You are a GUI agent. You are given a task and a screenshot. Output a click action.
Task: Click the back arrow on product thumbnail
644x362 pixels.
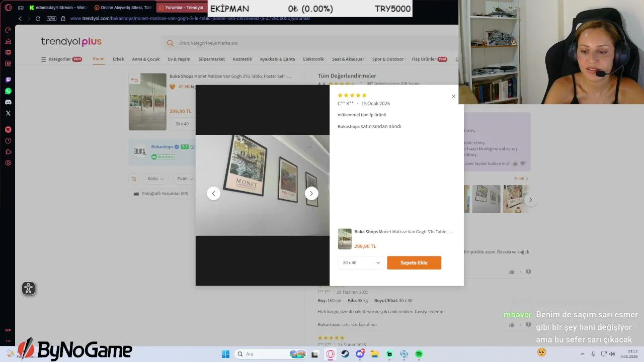click(x=134, y=79)
